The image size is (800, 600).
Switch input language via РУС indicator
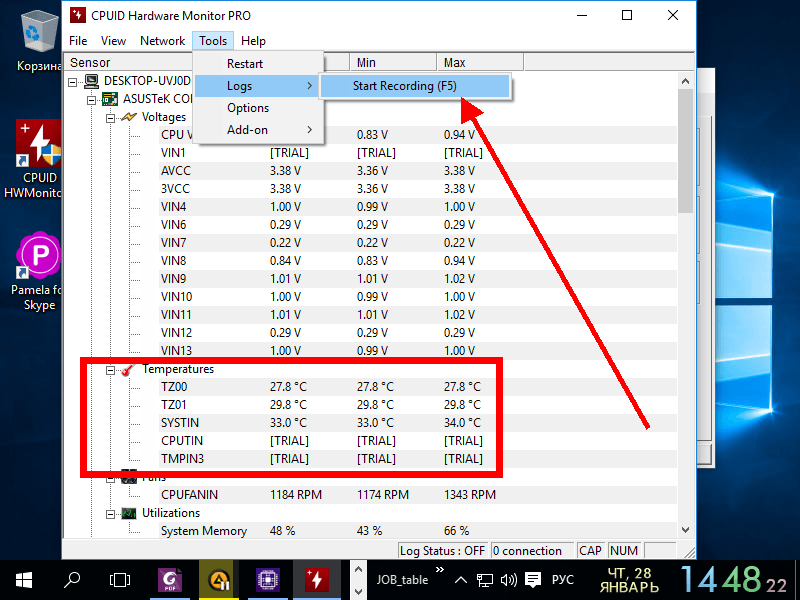click(563, 580)
